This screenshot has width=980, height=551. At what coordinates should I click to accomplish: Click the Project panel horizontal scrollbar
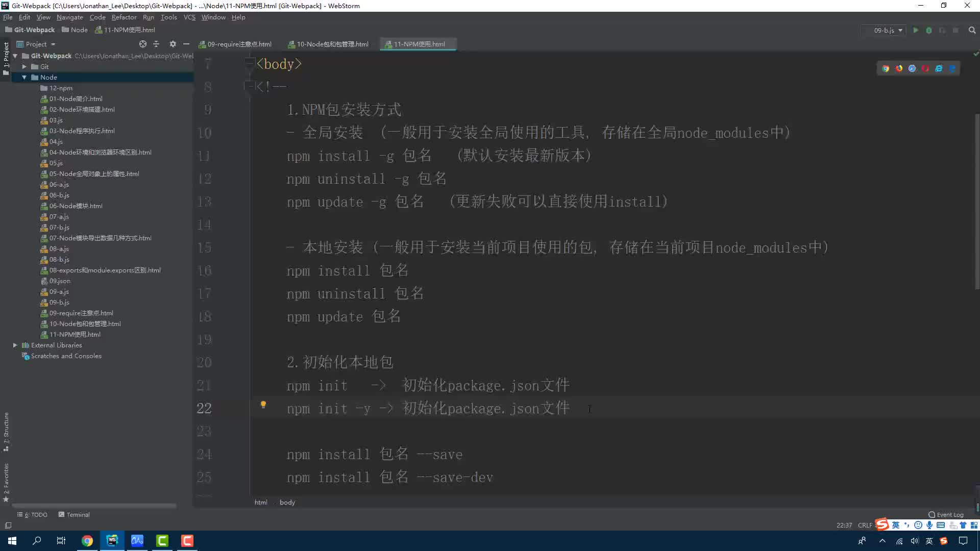tap(94, 506)
